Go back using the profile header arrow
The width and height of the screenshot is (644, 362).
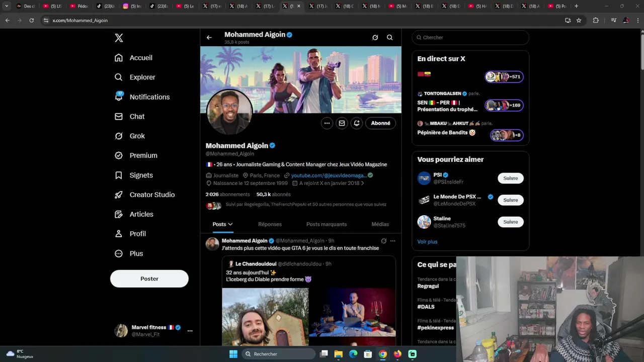[x=209, y=38]
